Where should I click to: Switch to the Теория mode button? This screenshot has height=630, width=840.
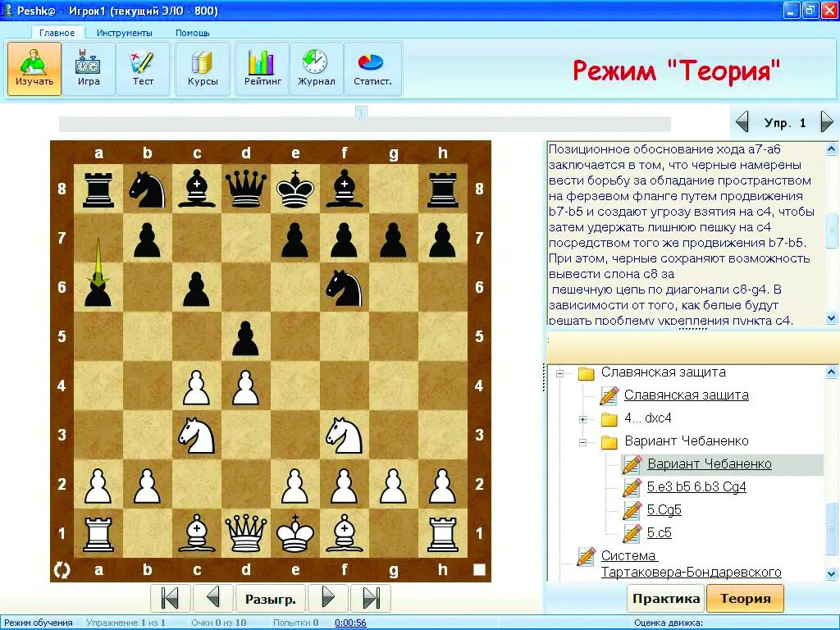click(x=745, y=598)
